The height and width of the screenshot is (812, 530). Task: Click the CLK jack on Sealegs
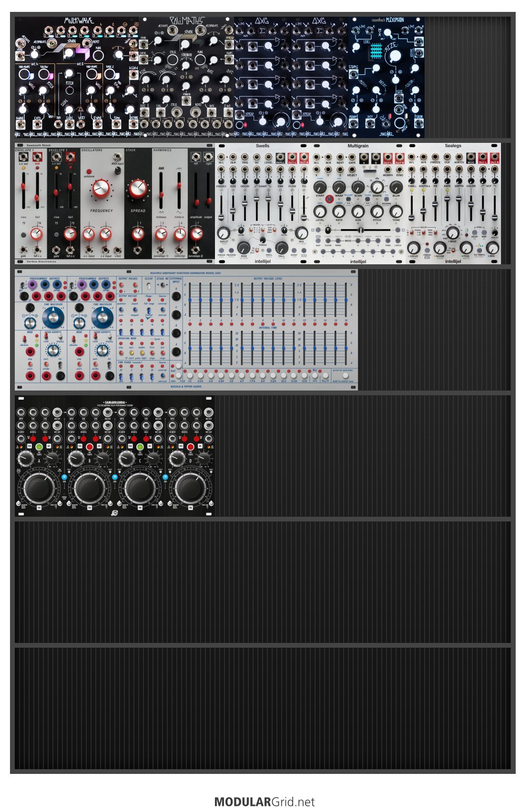click(x=447, y=157)
